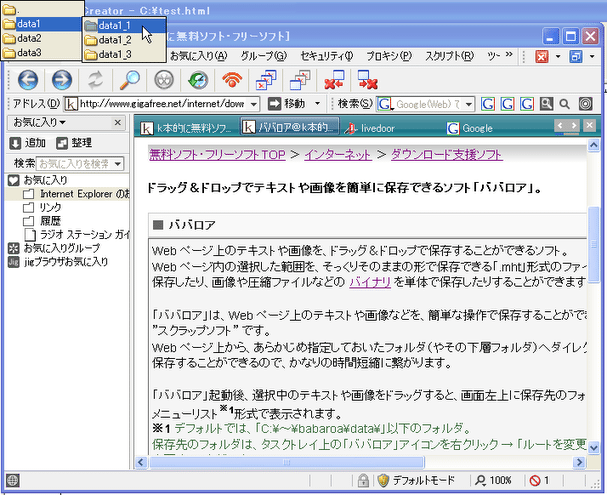The height and width of the screenshot is (495, 607).
Task: Select jigブラウザお気に入り tree item
Action: pyautogui.click(x=58, y=262)
